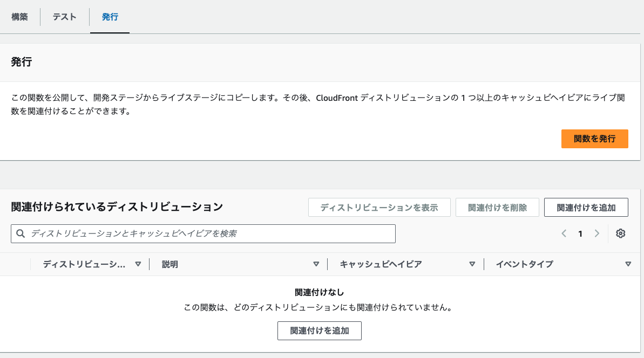Click the 関連付けを削除 button
Image resolution: width=644 pixels, height=358 pixels.
click(x=497, y=208)
